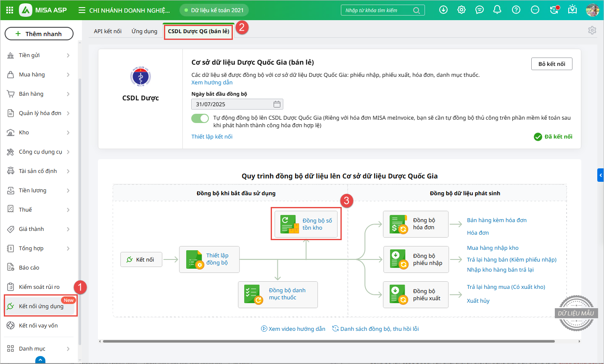Open the chat messages icon
Viewport: 604px width, 364px height.
click(x=480, y=10)
